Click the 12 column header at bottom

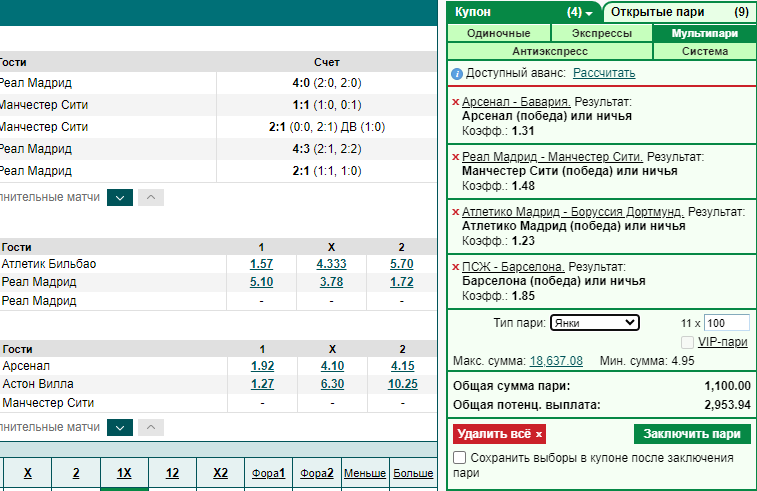(172, 473)
